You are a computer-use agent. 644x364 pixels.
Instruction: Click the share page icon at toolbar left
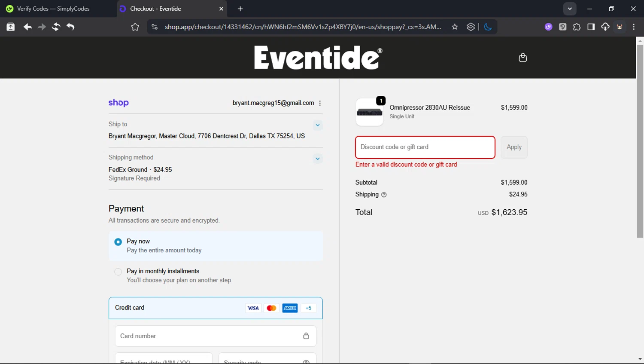point(11,27)
